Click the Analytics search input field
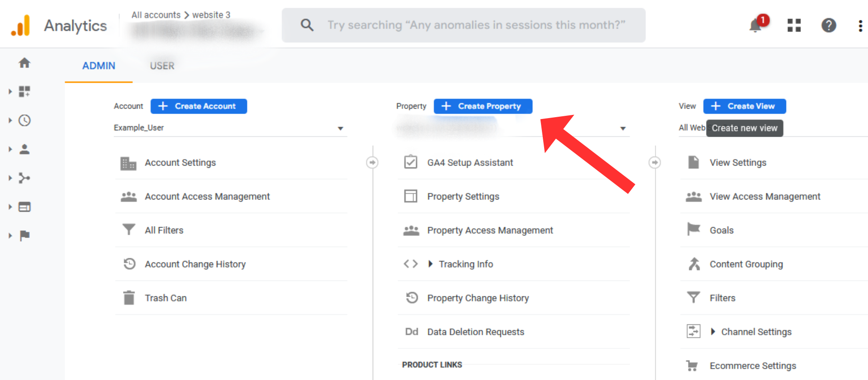This screenshot has width=868, height=380. click(x=476, y=25)
